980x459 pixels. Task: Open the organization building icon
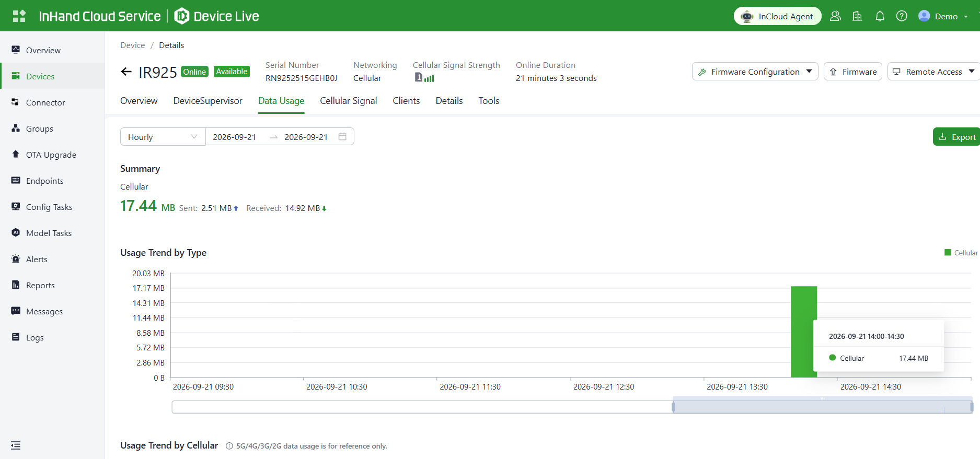coord(857,16)
